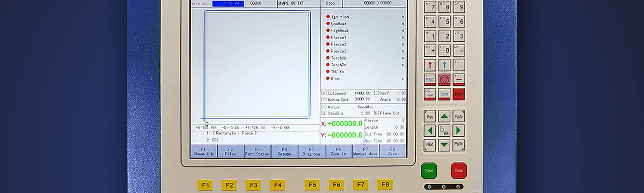The height and width of the screenshot is (193, 644).
Task: Open the F5 Diagnose menu
Action: click(311, 151)
